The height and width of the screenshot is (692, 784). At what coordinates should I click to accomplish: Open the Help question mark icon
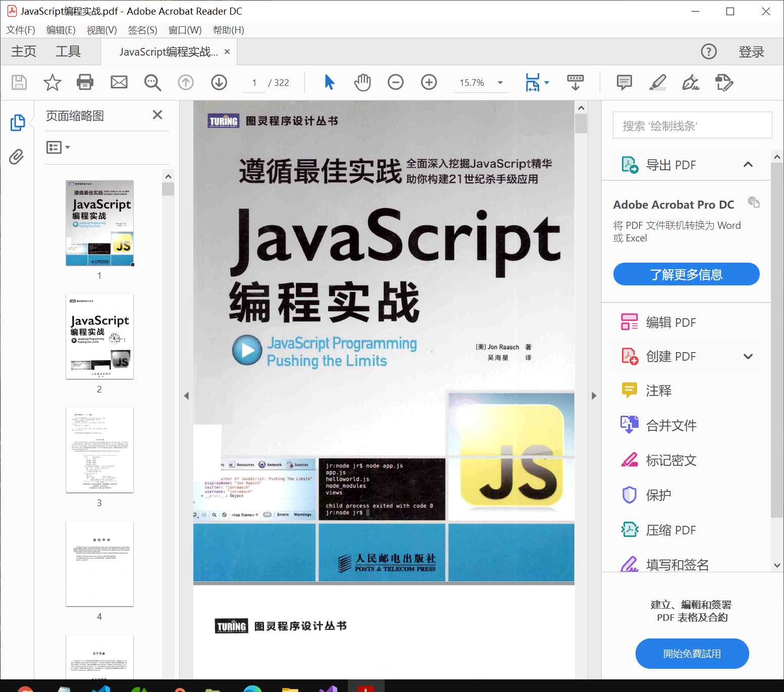point(709,52)
